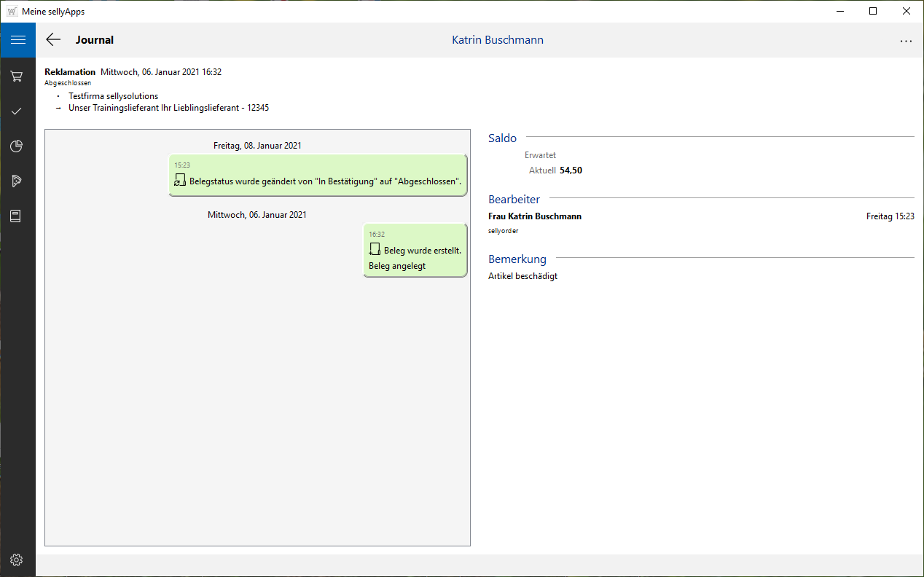Open the three-dots more options menu
Viewport: 924px width, 577px height.
click(x=906, y=41)
